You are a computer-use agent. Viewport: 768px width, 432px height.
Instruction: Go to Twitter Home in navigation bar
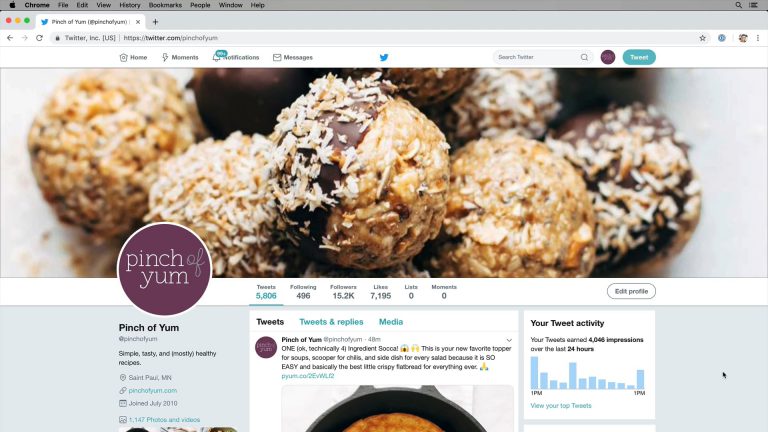pyautogui.click(x=133, y=57)
